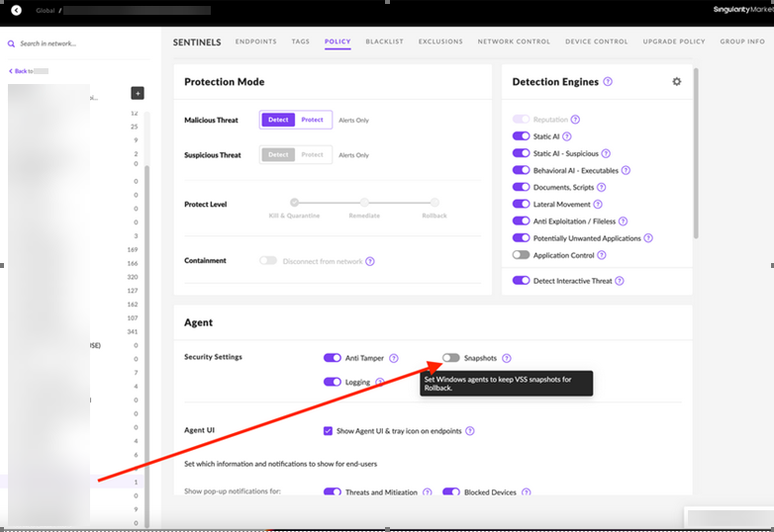Toggle Behavioral AI - Executables switch
The height and width of the screenshot is (532, 774).
point(521,170)
